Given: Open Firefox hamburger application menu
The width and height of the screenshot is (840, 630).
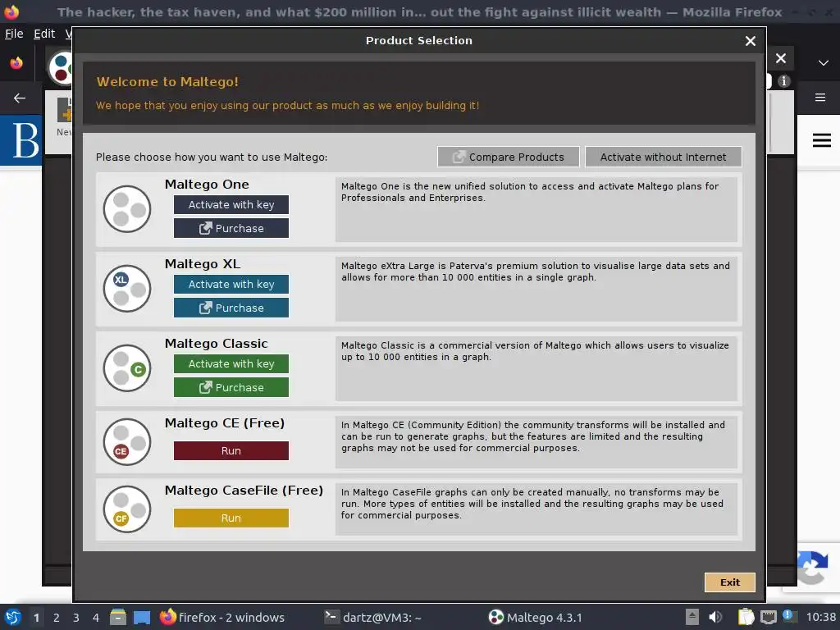Looking at the screenshot, I should 820,98.
